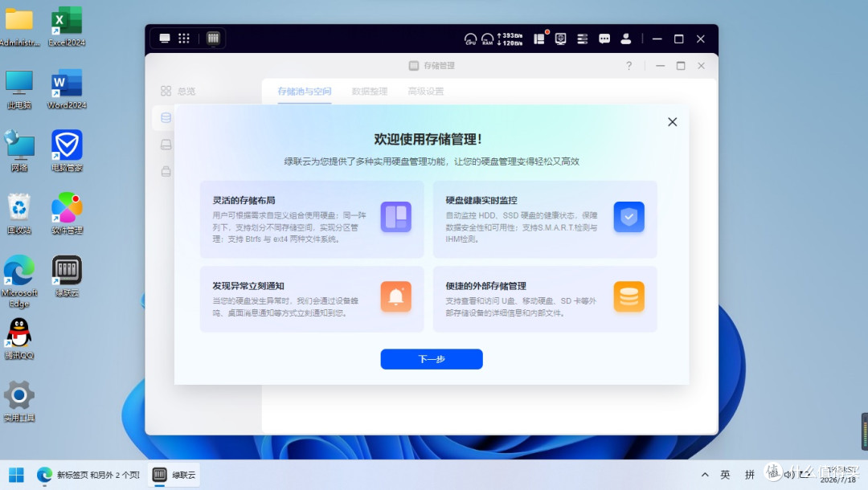Select 总览 in the storage sidebar
Screen dimensions: 868x490
[x=178, y=91]
